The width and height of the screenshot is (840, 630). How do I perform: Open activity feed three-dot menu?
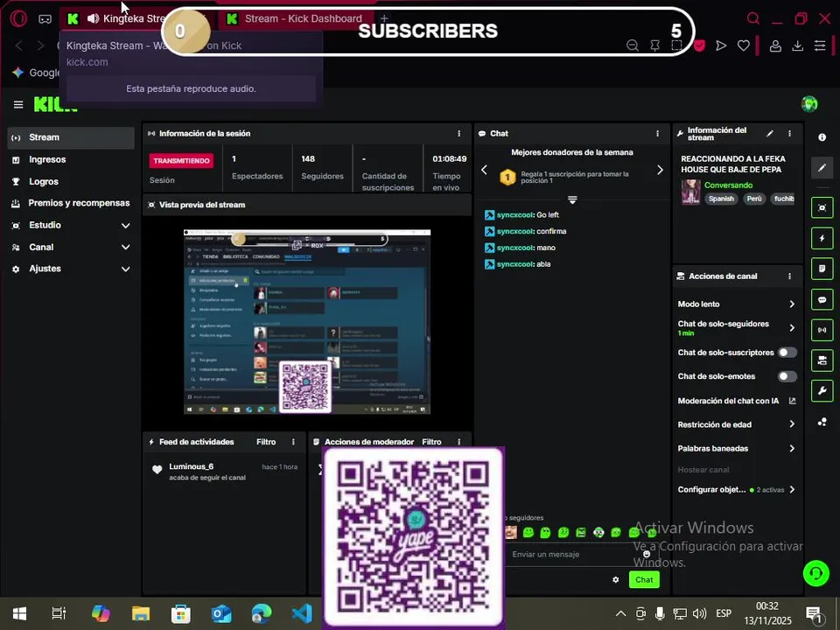point(293,442)
